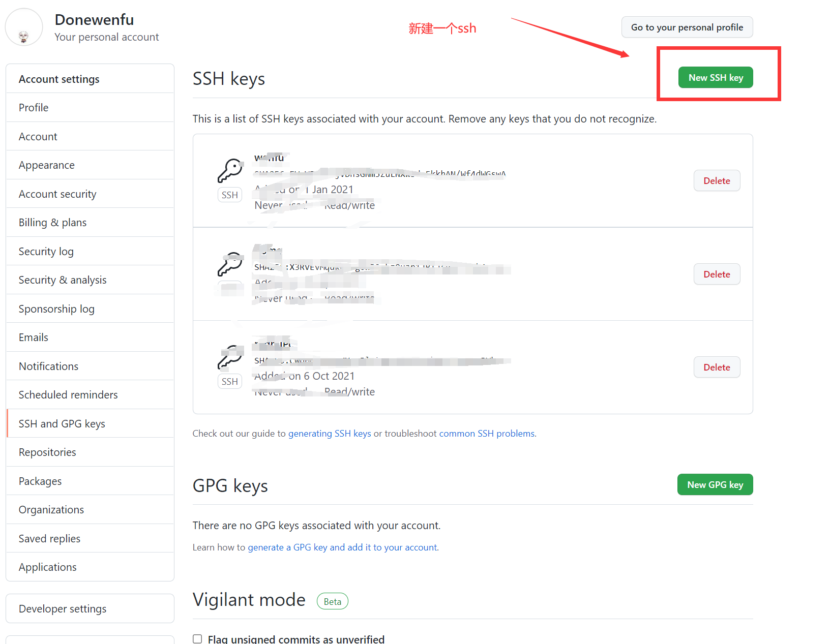The height and width of the screenshot is (644, 830).
Task: Click Go to your personal profile
Action: coord(687,27)
